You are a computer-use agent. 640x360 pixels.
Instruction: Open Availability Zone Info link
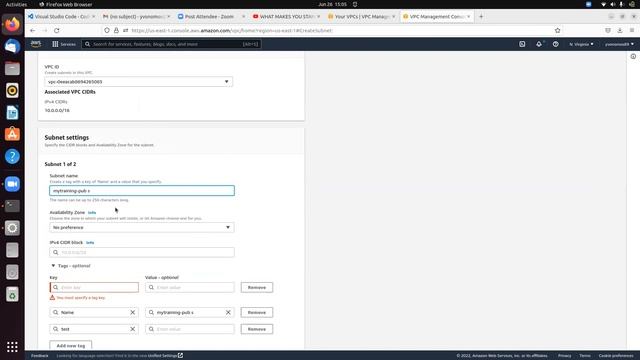coord(92,213)
